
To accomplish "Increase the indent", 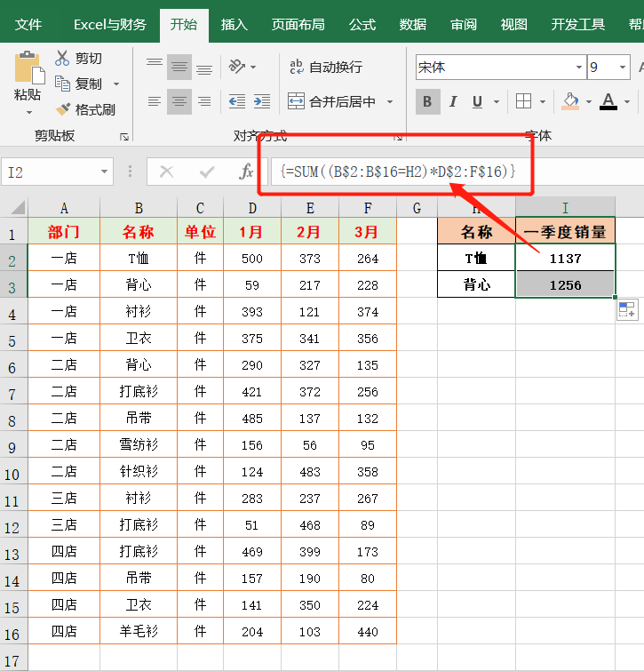I will 262,101.
